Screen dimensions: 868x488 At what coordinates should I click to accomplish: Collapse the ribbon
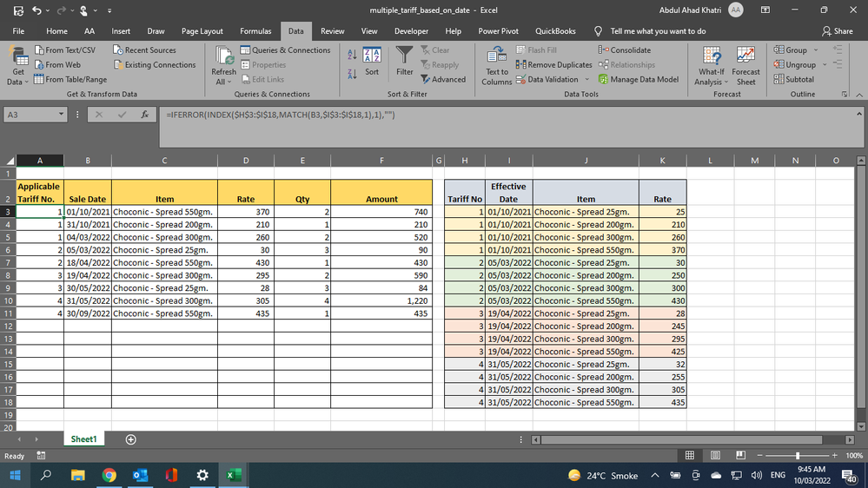click(859, 95)
